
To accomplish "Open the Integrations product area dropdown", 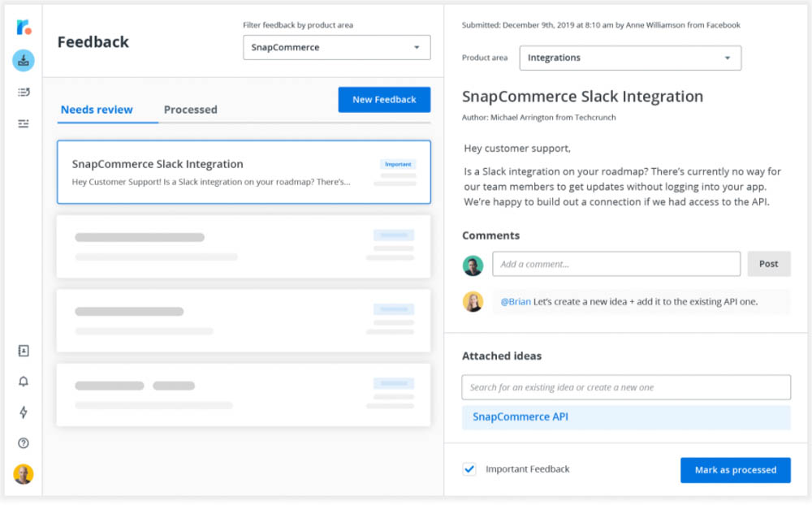I will [630, 58].
